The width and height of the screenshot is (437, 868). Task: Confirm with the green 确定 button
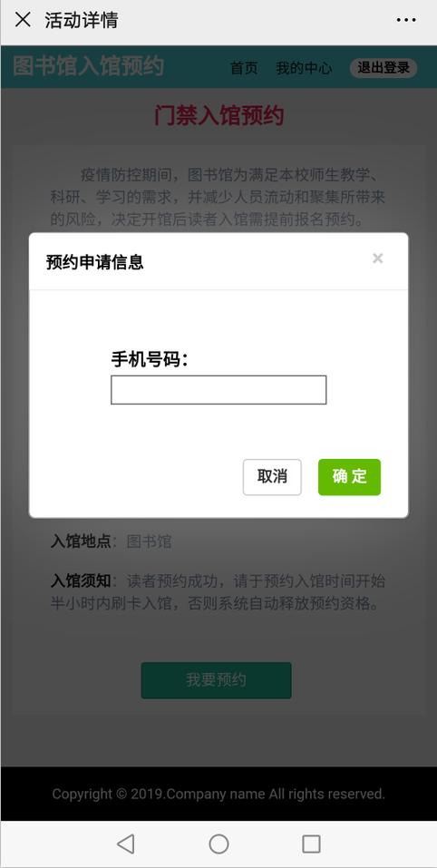pos(349,476)
